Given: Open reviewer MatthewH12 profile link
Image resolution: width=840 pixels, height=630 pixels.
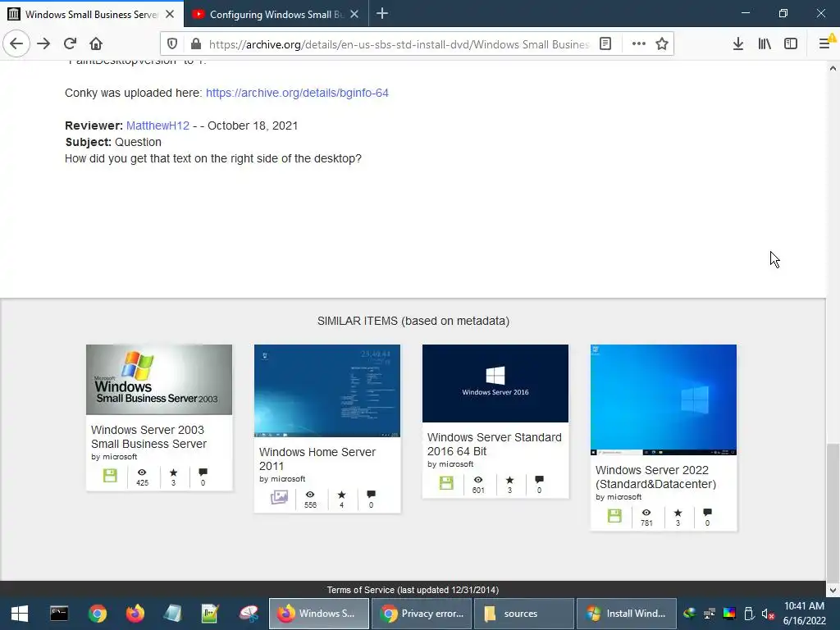Looking at the screenshot, I should pyautogui.click(x=157, y=126).
